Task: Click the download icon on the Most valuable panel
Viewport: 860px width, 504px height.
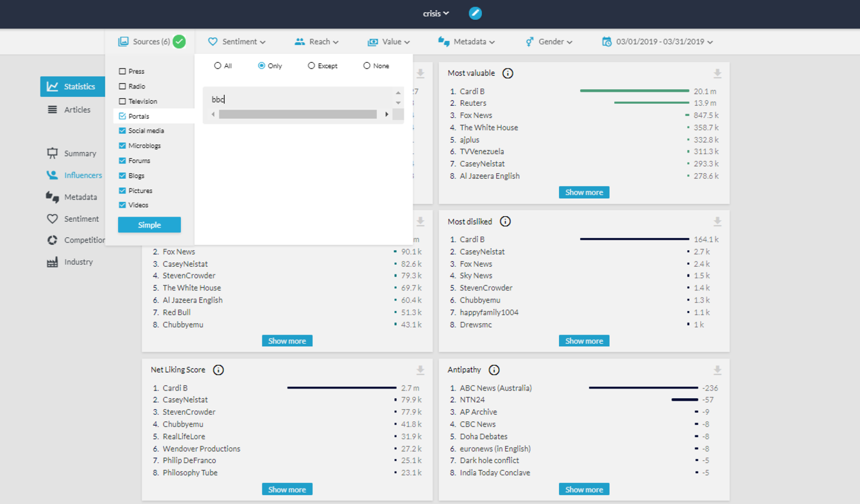Action: tap(717, 72)
